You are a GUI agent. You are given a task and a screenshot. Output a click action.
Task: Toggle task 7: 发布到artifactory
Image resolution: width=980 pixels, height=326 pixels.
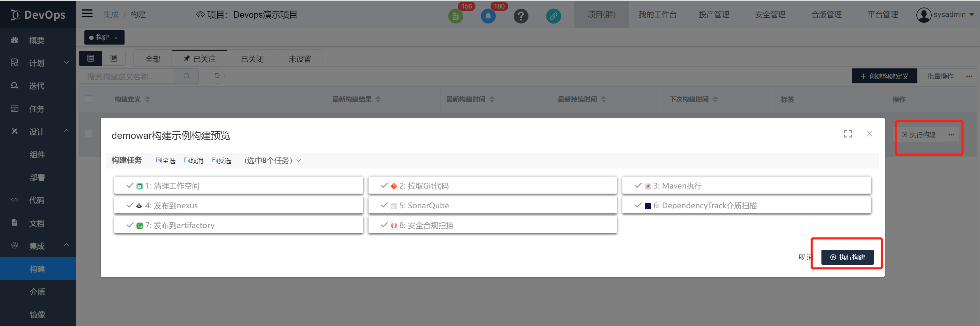pyautogui.click(x=239, y=225)
